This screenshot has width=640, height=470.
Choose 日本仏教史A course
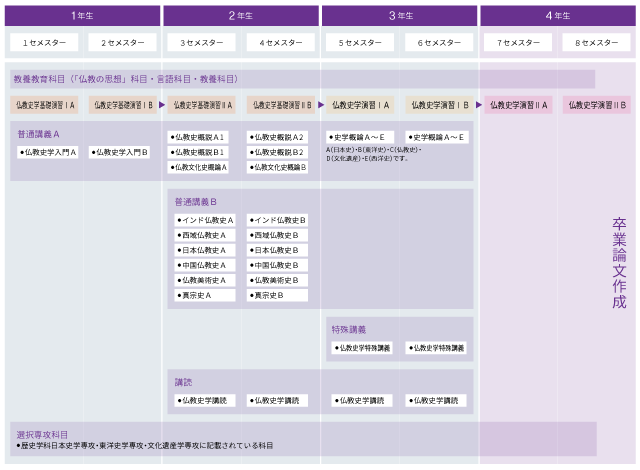coord(205,250)
